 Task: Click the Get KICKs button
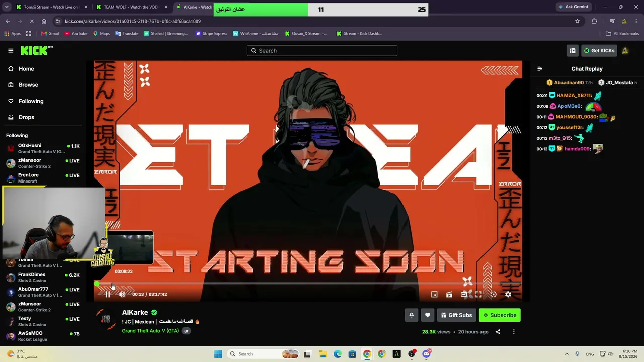coord(599,51)
